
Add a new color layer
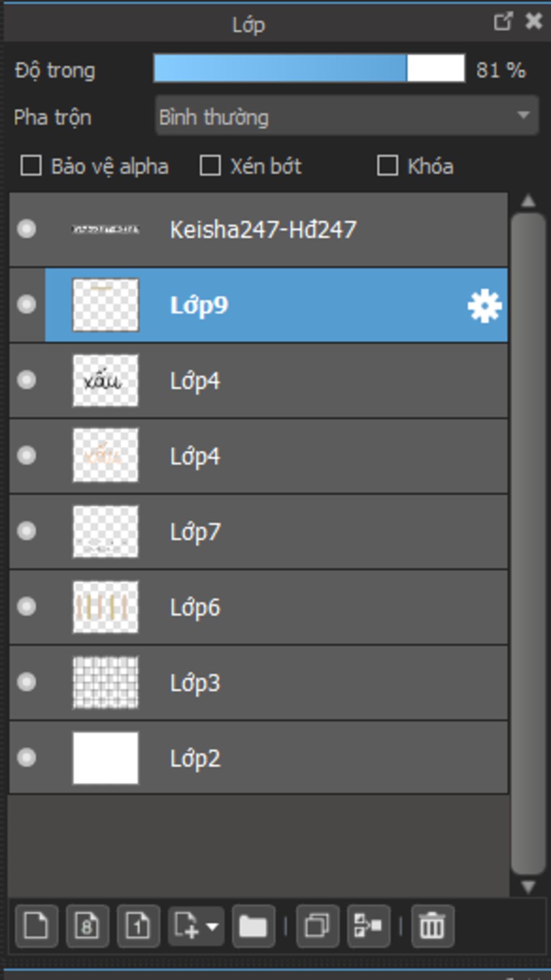pos(37,926)
